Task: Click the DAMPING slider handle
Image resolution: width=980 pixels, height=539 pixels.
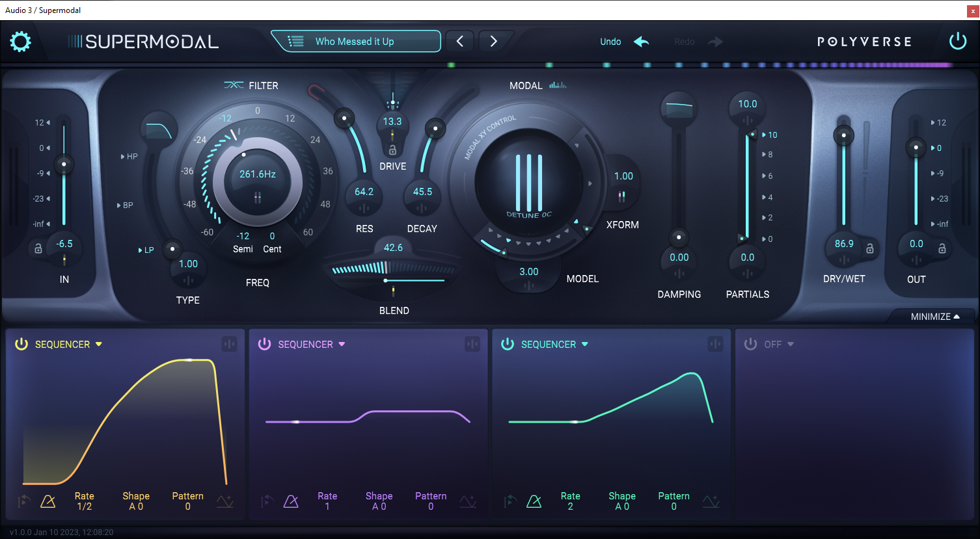Action: [679, 237]
